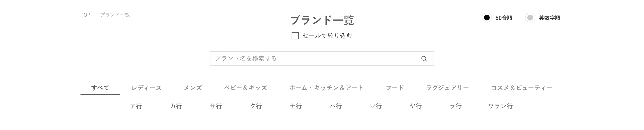
Task: Select the 50音順 radio button
Action: point(487,18)
